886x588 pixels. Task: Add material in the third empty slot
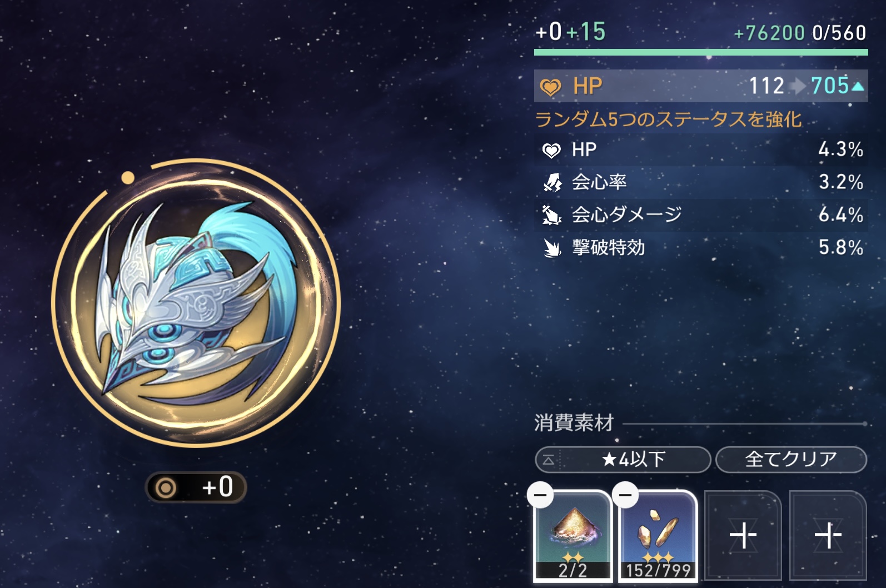coord(743,536)
